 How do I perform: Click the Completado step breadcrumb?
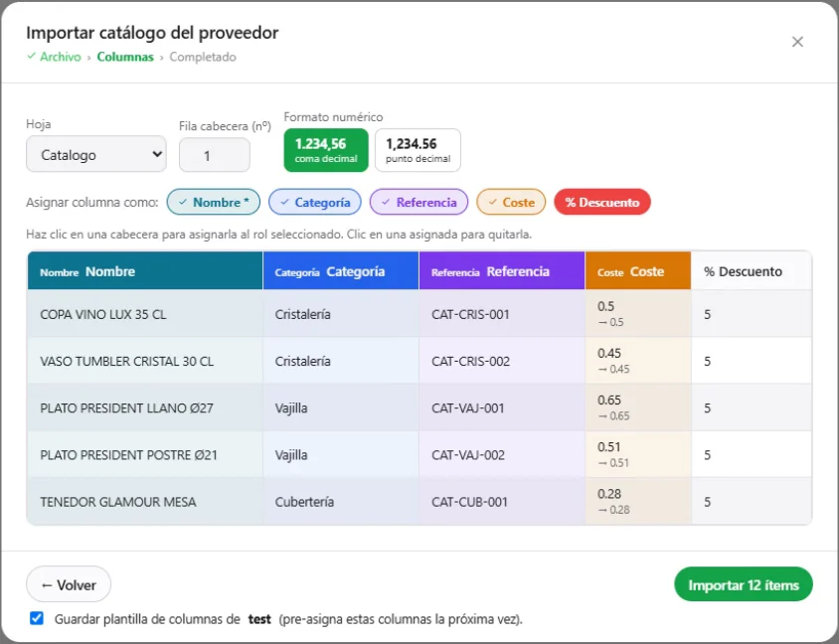pyautogui.click(x=203, y=57)
